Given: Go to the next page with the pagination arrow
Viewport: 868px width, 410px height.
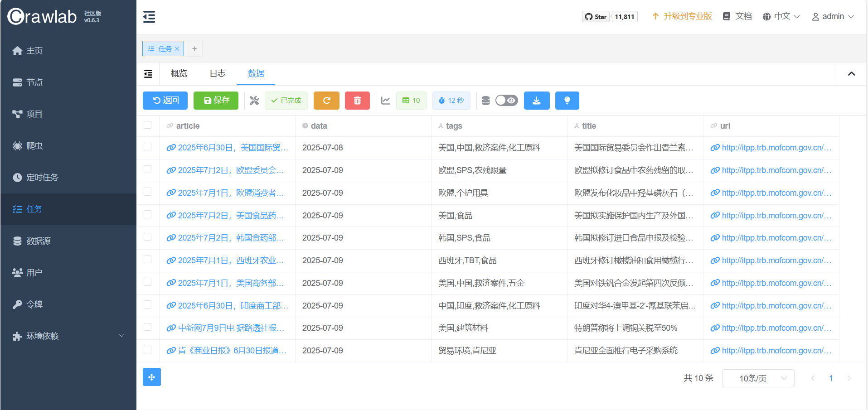Looking at the screenshot, I should coord(849,378).
